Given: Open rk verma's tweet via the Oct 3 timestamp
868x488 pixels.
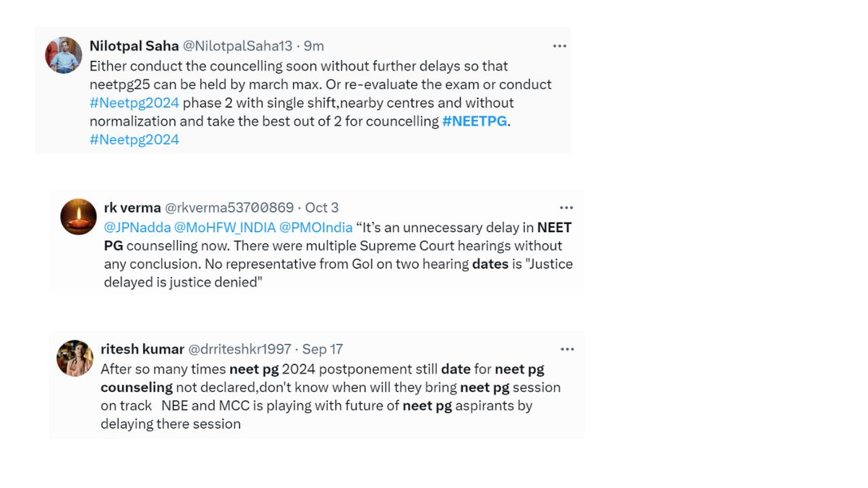Looking at the screenshot, I should 321,207.
